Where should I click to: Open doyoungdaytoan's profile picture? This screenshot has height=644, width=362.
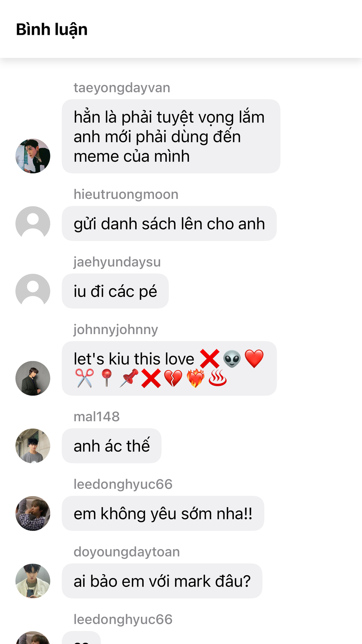pyautogui.click(x=33, y=581)
